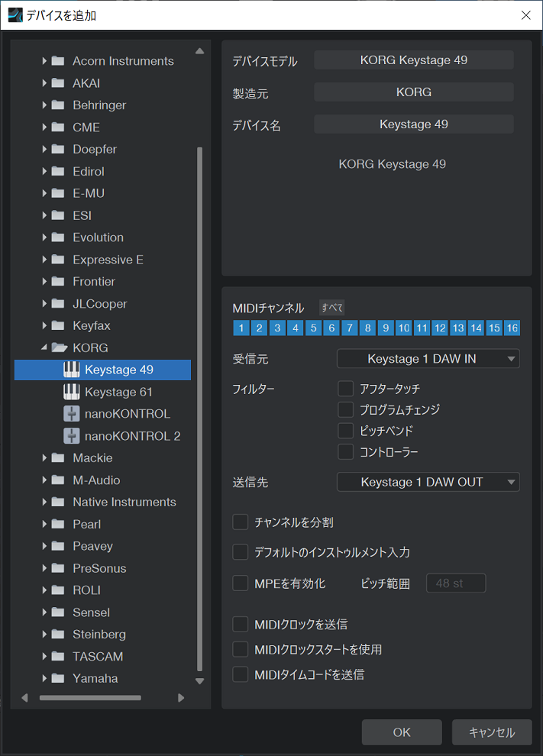543x756 pixels.
Task: Select the Peavey tree row
Action: [102, 546]
